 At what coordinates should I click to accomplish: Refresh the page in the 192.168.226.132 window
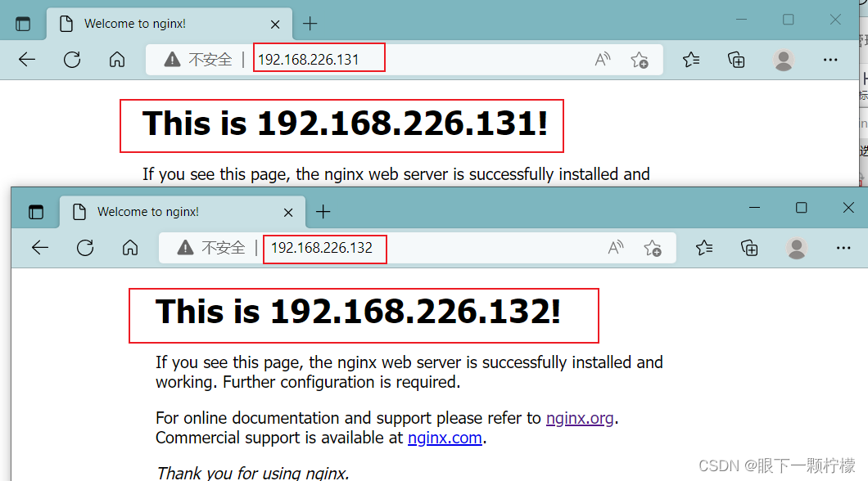pyautogui.click(x=85, y=247)
